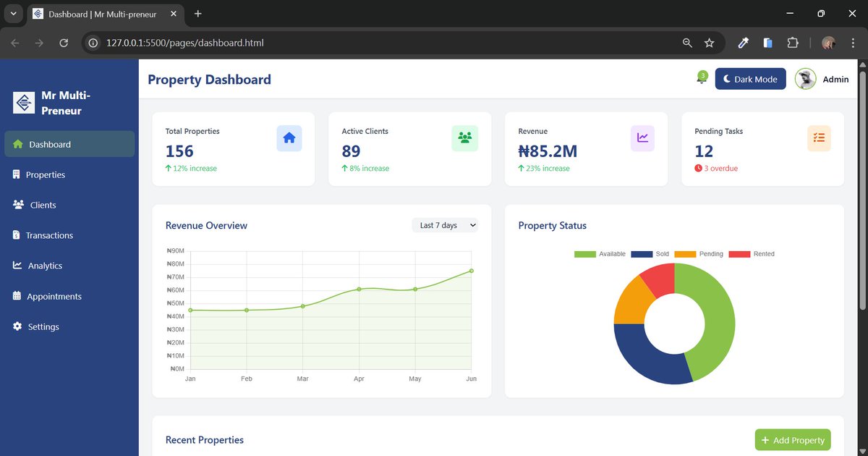Click the ₦85.2M revenue value
Image resolution: width=868 pixels, height=456 pixels.
548,151
